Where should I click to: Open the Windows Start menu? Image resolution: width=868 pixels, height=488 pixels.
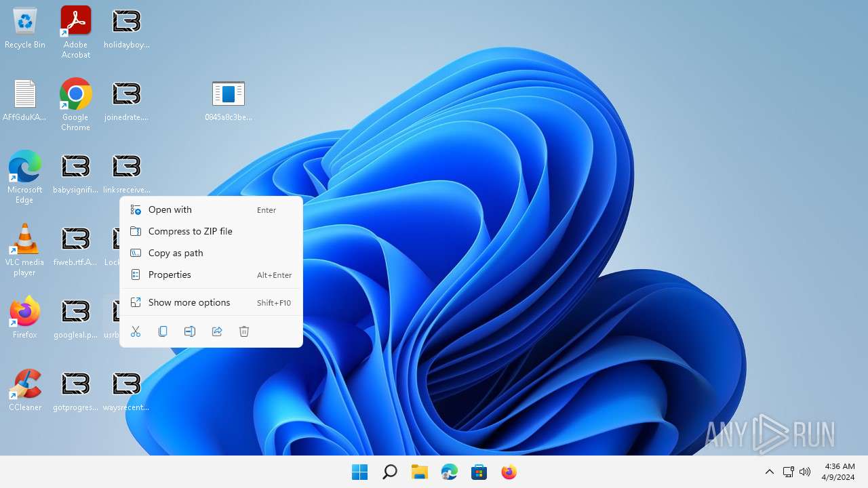(x=359, y=472)
